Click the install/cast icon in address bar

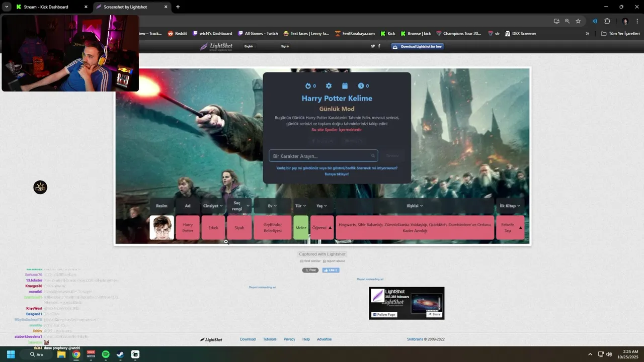pos(556,21)
